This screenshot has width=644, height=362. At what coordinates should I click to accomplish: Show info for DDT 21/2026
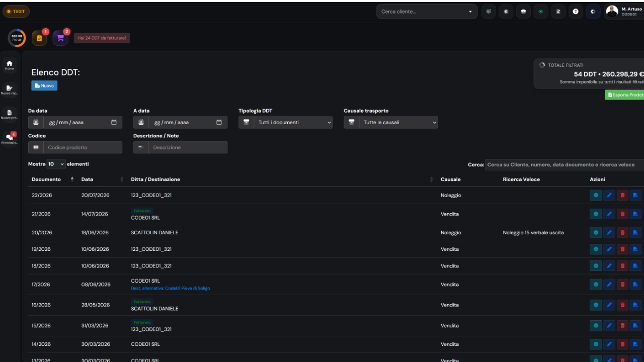pos(596,214)
